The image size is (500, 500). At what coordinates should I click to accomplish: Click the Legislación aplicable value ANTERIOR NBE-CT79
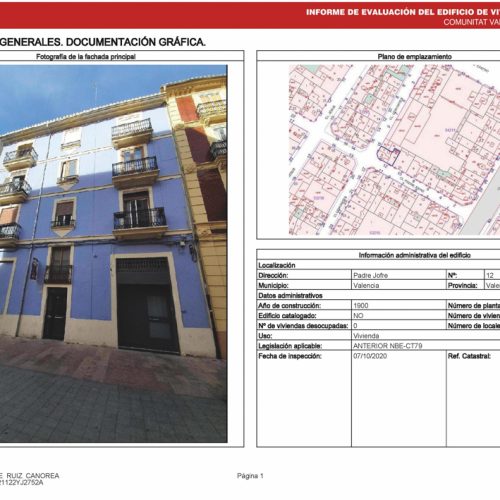[388, 346]
